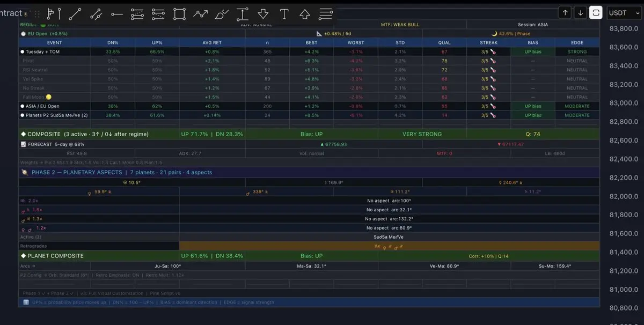Image resolution: width=644 pixels, height=325 pixels.
Task: Open the USDT currency dropdown
Action: (x=624, y=13)
